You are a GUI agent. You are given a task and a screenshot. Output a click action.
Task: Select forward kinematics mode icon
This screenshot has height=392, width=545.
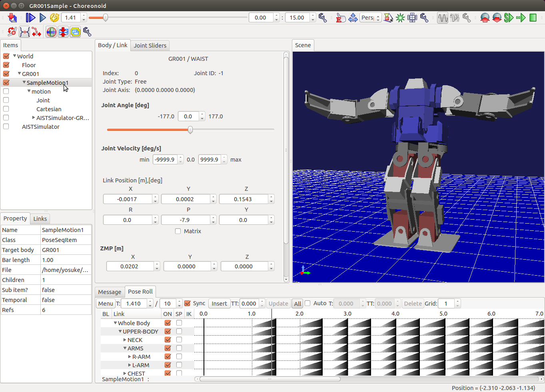tap(12, 32)
